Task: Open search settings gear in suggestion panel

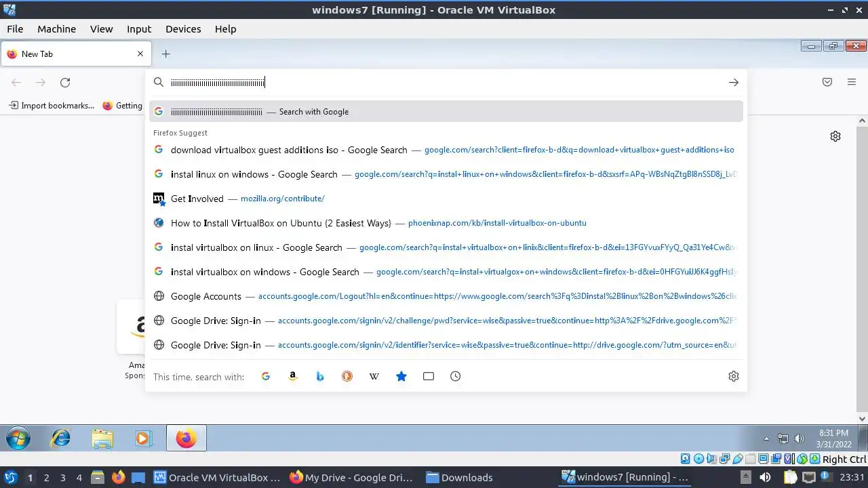Action: pyautogui.click(x=734, y=376)
